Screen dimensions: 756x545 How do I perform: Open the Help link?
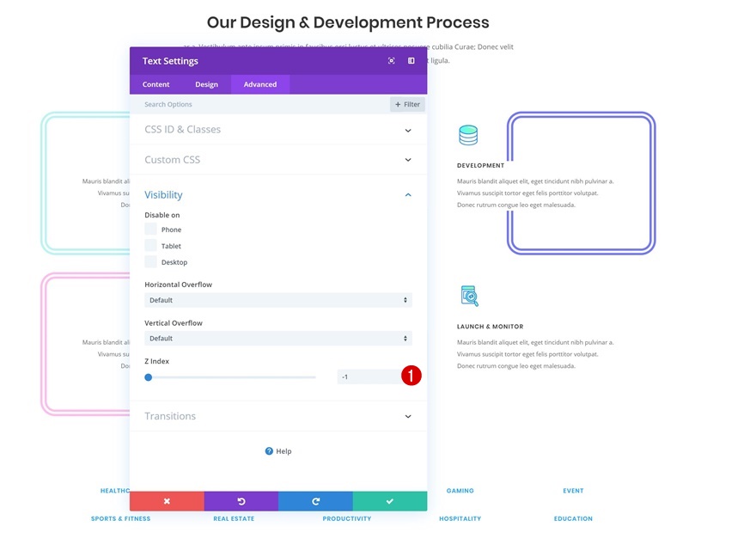[278, 451]
